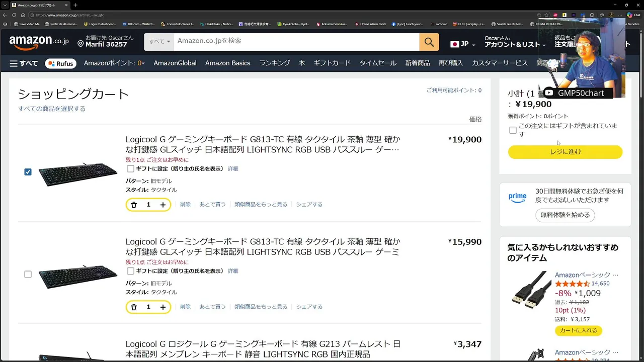The width and height of the screenshot is (644, 362).
Task: Click the 本 nav item
Action: [x=301, y=63]
